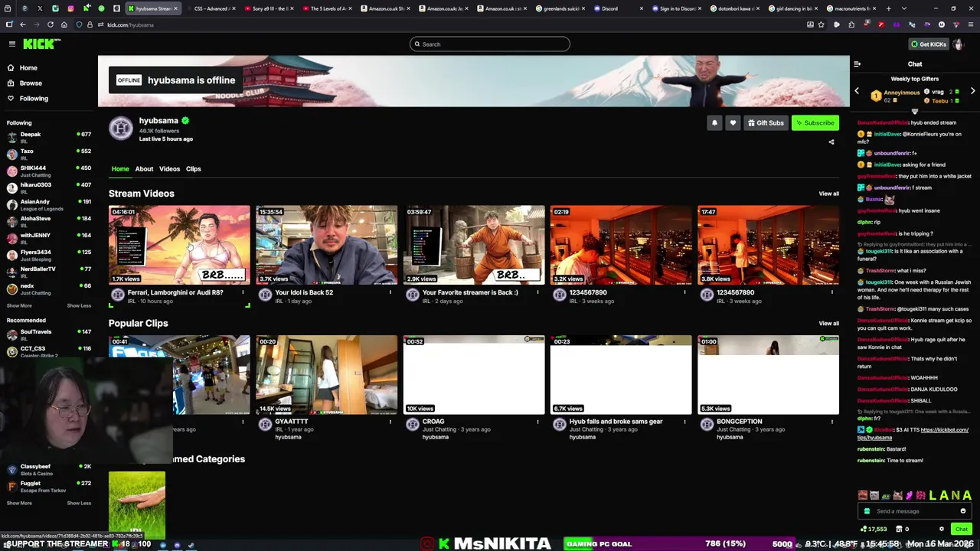Close the hyubsama Stream browser tab
Image resolution: width=980 pixels, height=551 pixels.
click(175, 8)
